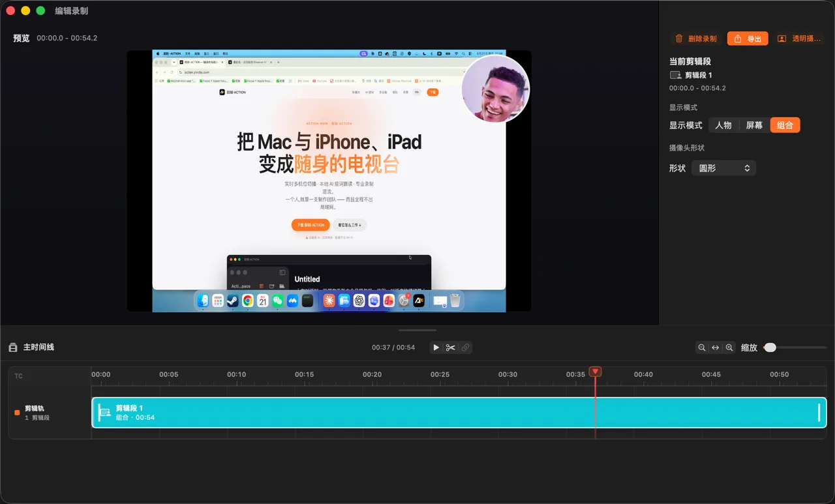The height and width of the screenshot is (504, 835).
Task: Select the 剪辑轨 track label
Action: click(x=35, y=408)
